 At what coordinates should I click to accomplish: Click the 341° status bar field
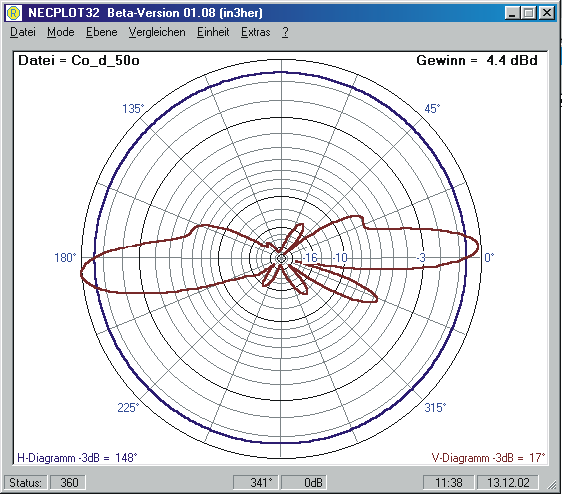coord(256,483)
